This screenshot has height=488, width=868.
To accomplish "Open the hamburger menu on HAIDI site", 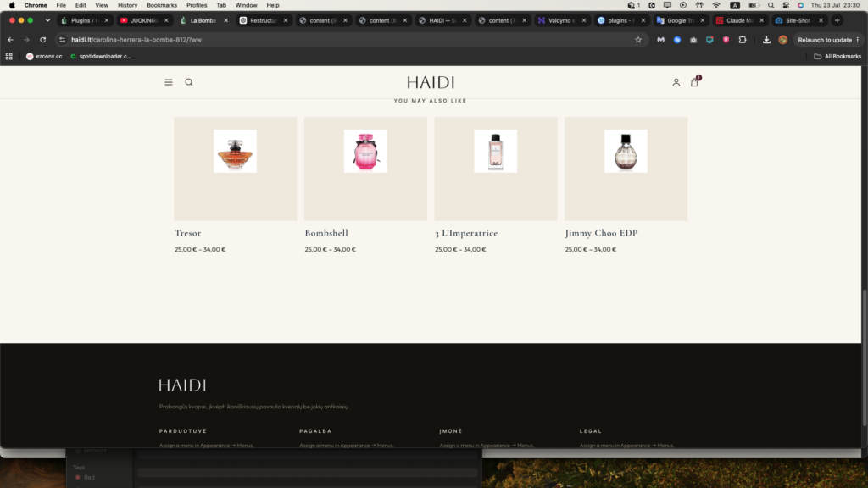I will click(x=169, y=82).
